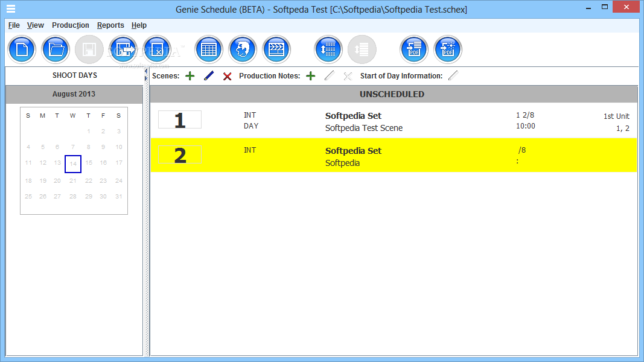Viewport: 644px width, 362px height.
Task: Open the View menu
Action: pyautogui.click(x=36, y=25)
